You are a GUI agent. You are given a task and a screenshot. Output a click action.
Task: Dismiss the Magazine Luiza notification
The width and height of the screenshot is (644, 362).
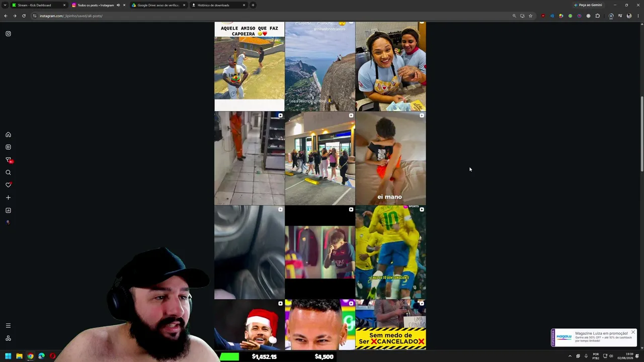point(633,332)
